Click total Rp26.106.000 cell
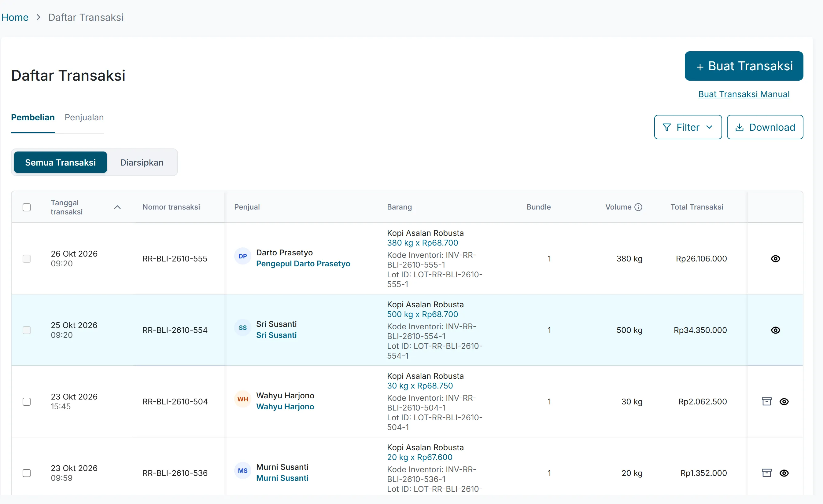Viewport: 823px width, 504px height. [x=701, y=259]
